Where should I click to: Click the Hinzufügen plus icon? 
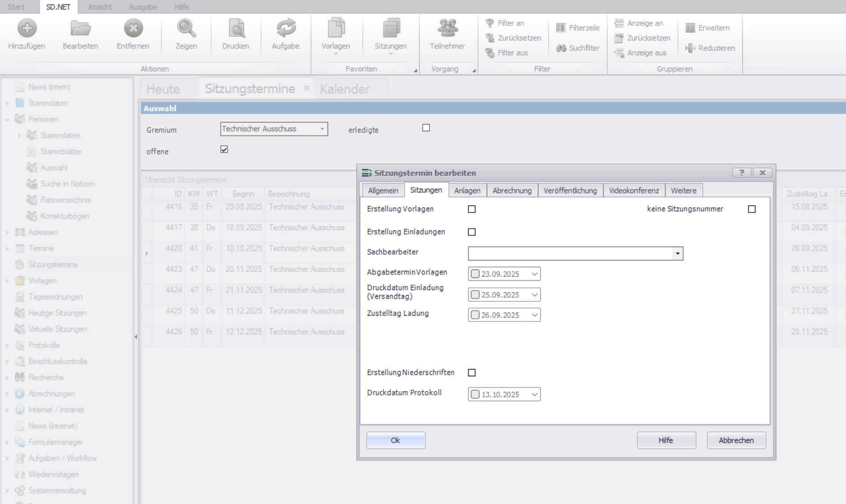point(26,29)
